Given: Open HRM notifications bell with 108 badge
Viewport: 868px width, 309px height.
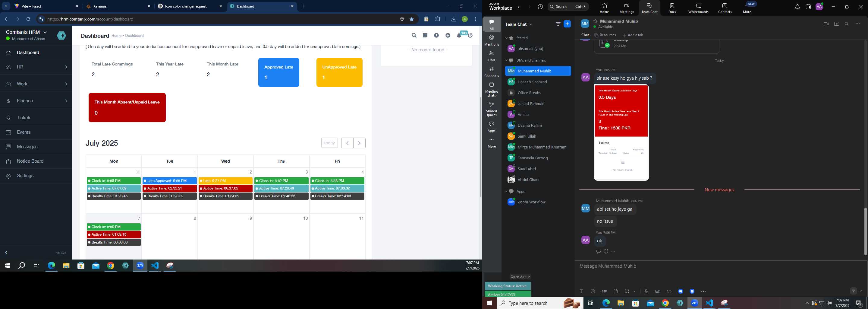Looking at the screenshot, I should coord(460,35).
